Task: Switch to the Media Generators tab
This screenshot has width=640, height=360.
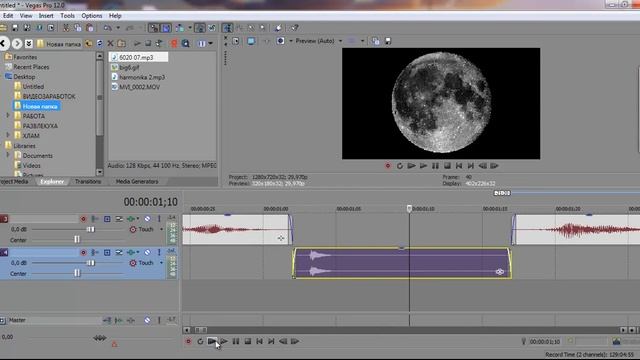Action: tap(137, 181)
